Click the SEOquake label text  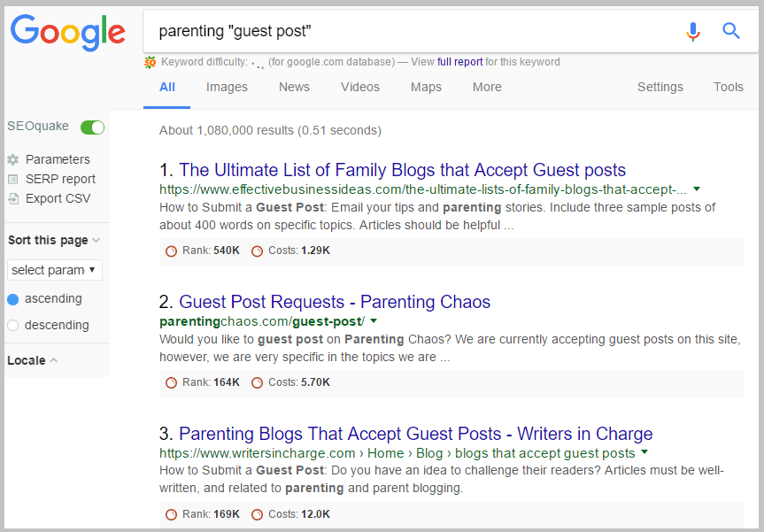click(38, 127)
